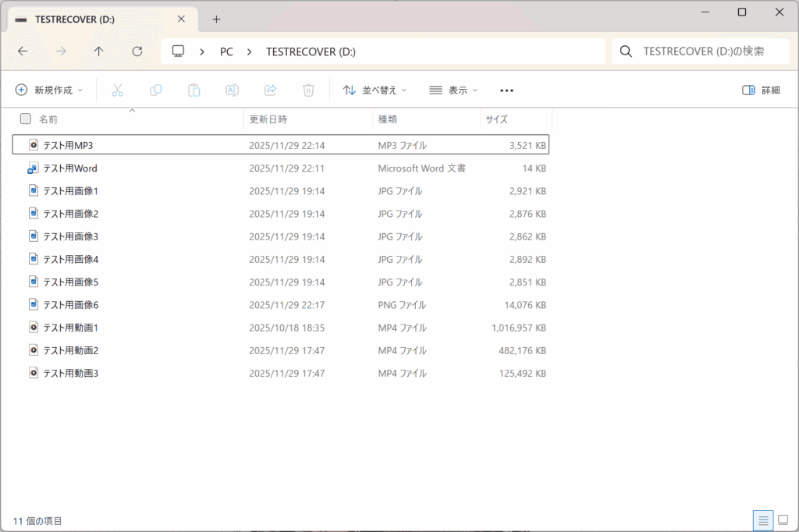Image resolution: width=799 pixels, height=532 pixels.
Task: Refresh the current folder view
Action: pyautogui.click(x=137, y=51)
